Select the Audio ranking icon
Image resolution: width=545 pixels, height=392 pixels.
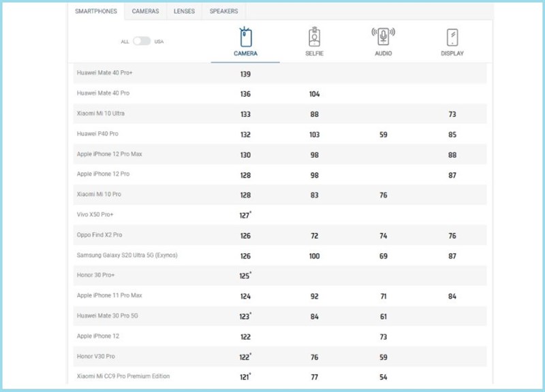(383, 37)
